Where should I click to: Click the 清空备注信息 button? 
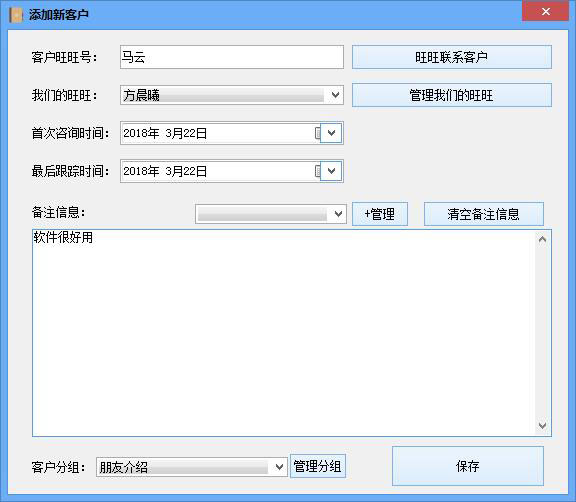(x=484, y=214)
